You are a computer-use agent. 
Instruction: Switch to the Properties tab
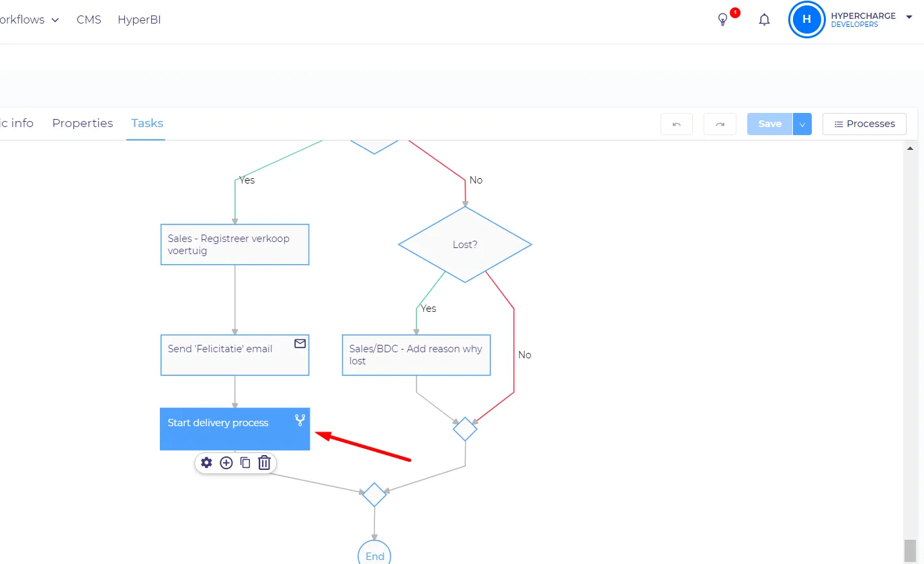(83, 123)
